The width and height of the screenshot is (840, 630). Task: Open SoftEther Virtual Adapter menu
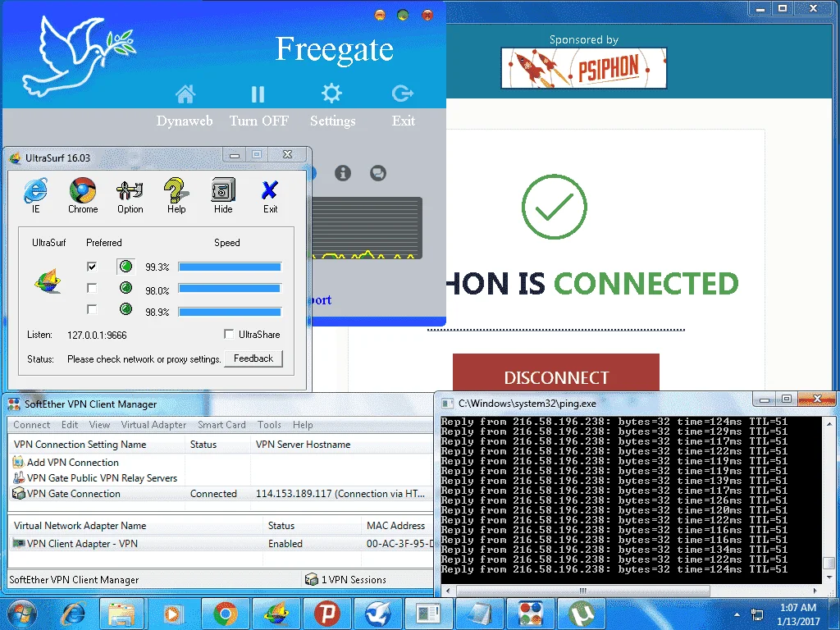153,425
